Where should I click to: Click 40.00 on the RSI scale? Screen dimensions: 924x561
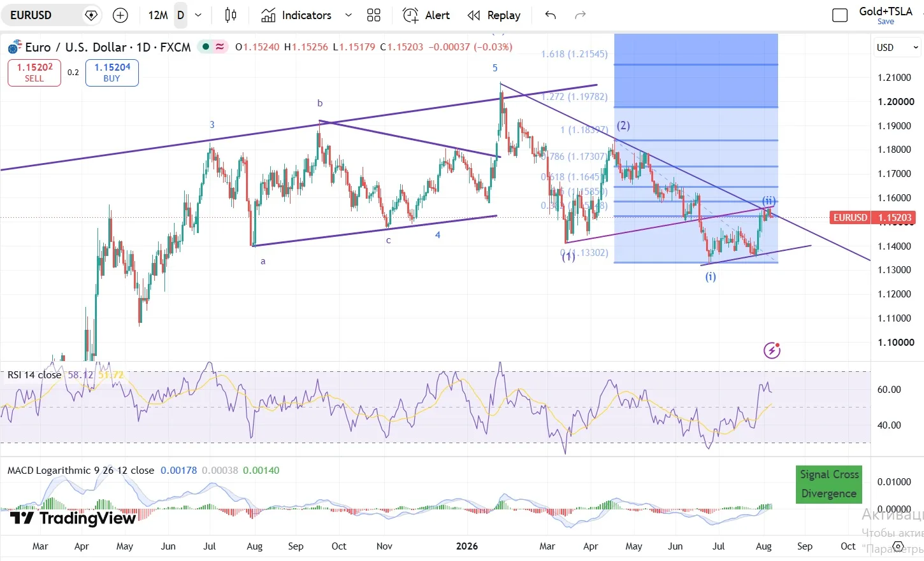[889, 425]
